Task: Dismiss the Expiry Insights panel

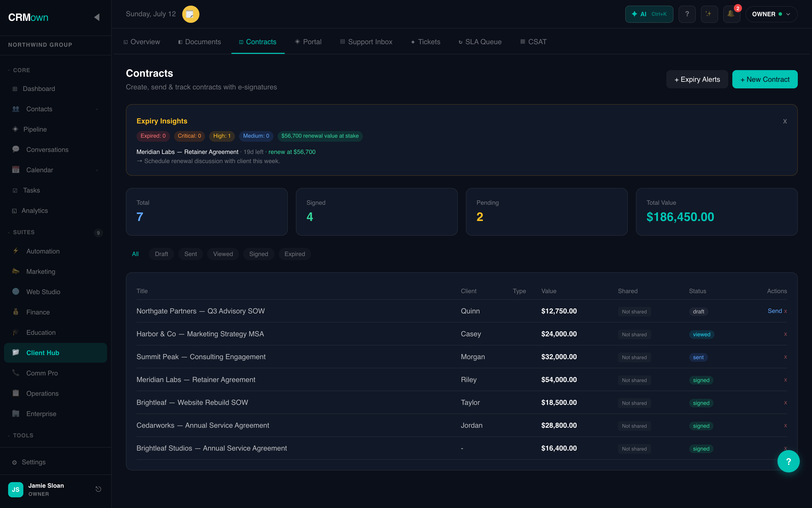Action: pos(785,121)
